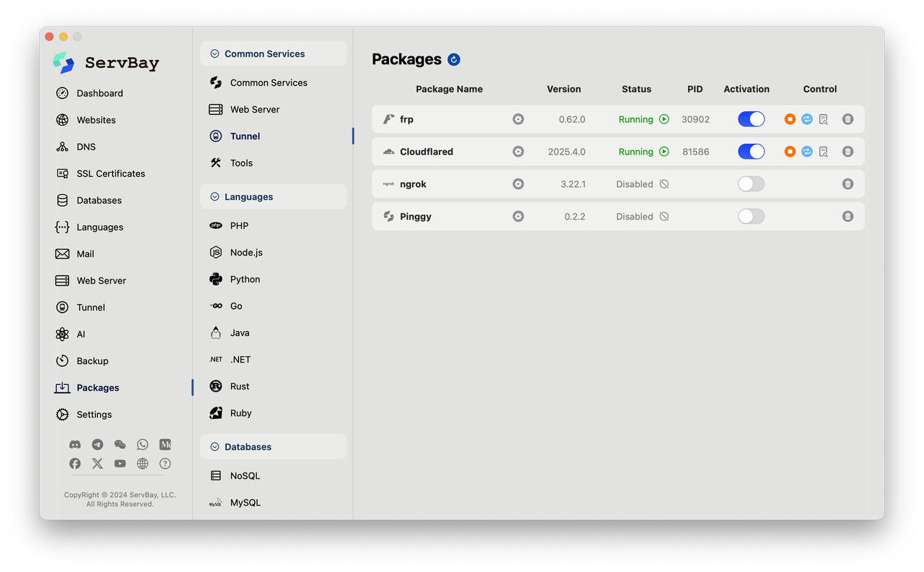Open DNS in the sidebar
The width and height of the screenshot is (924, 572).
[x=86, y=147]
